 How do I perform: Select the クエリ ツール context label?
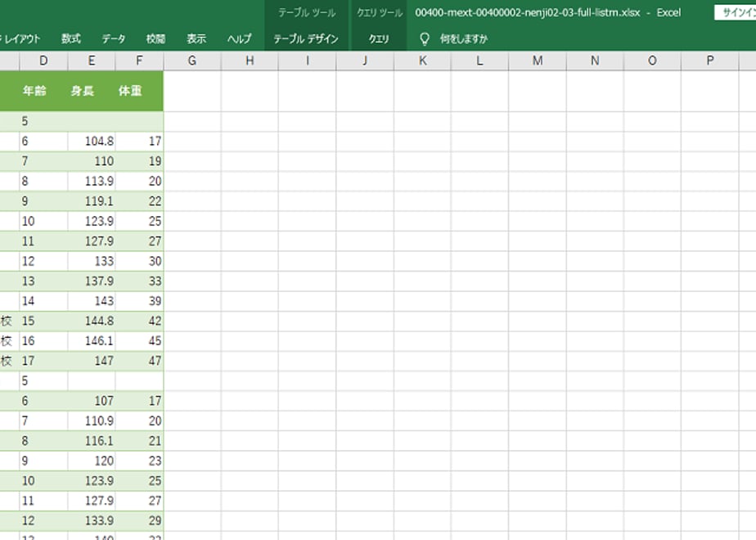point(380,13)
